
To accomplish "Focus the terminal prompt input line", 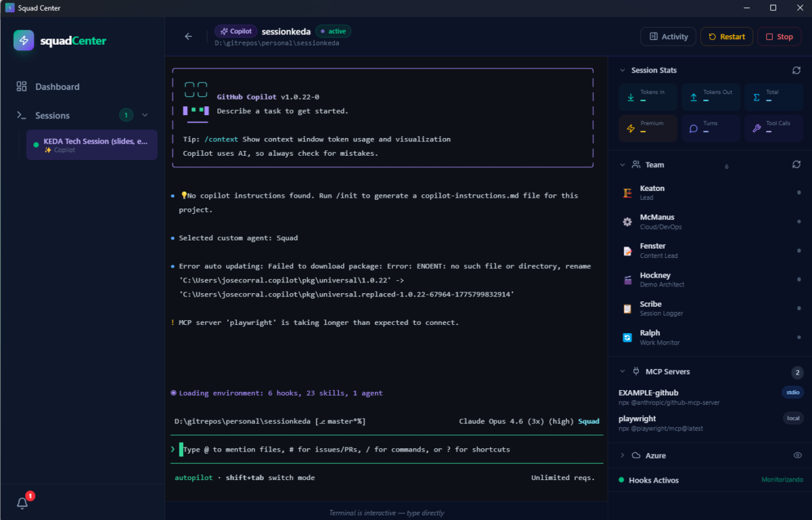I will pyautogui.click(x=386, y=450).
